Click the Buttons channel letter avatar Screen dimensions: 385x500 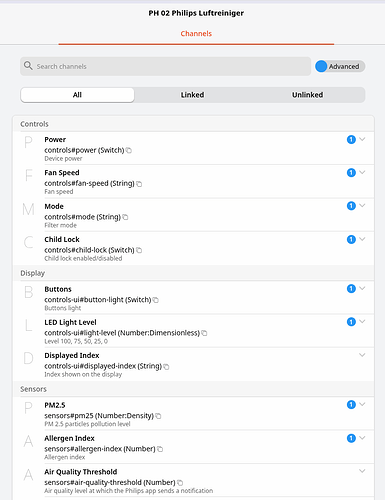(28, 292)
